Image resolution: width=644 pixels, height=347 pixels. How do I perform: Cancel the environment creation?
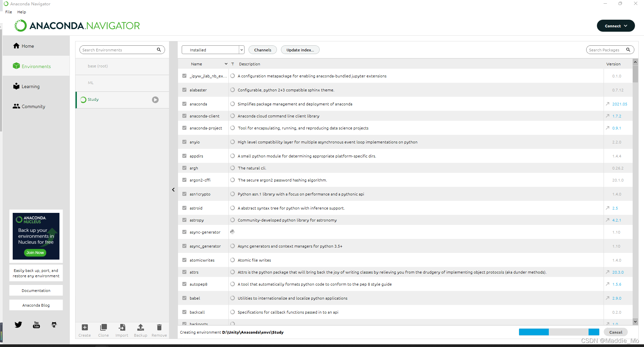[x=616, y=332]
